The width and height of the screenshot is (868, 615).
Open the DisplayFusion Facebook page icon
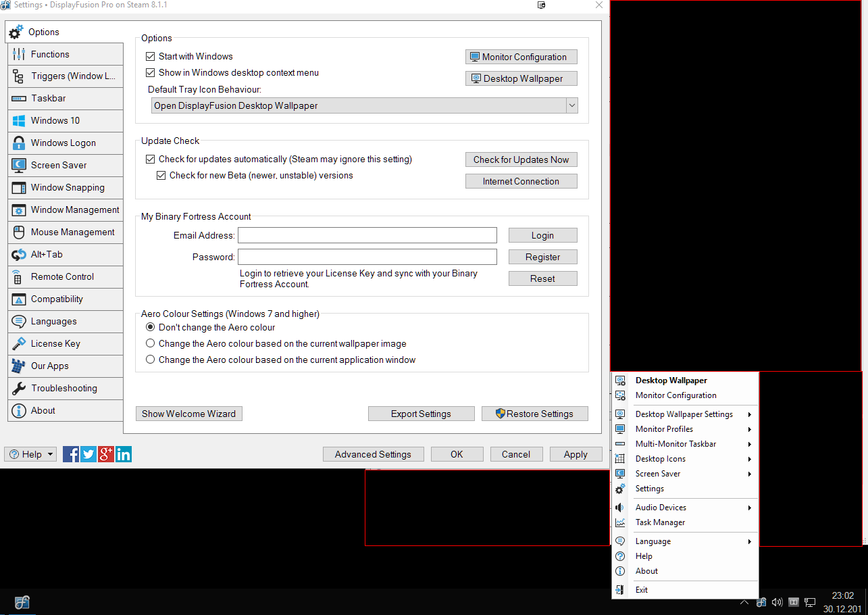[71, 454]
